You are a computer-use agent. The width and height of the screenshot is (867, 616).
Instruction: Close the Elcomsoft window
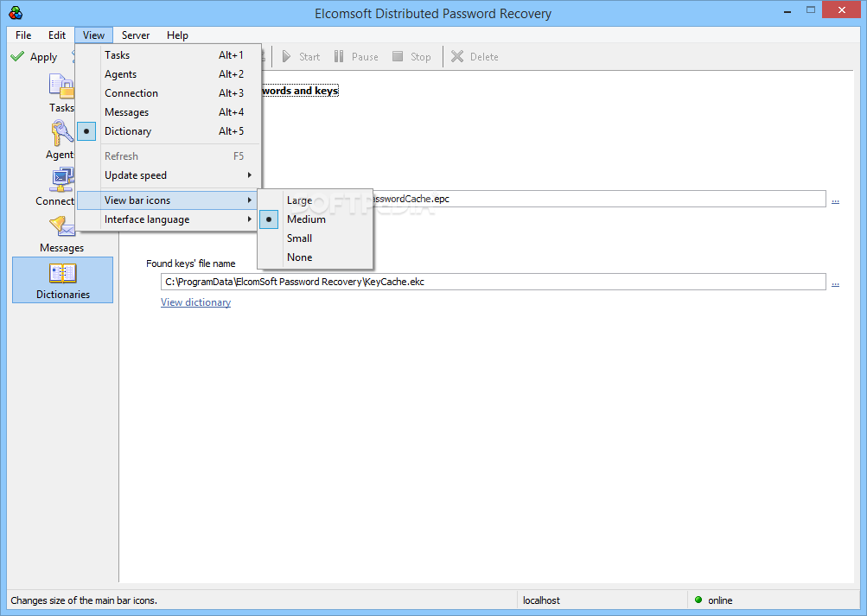pyautogui.click(x=842, y=10)
